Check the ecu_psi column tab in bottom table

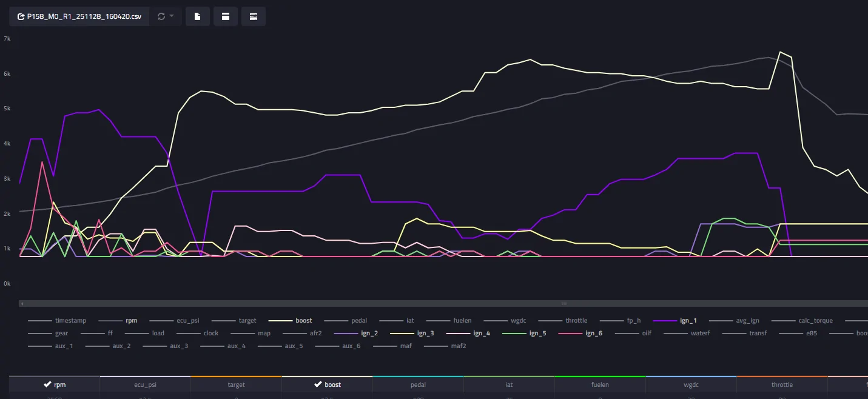point(145,384)
